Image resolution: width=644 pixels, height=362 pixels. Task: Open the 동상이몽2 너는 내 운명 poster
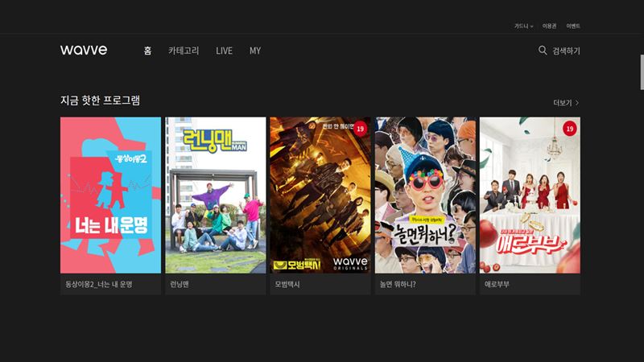click(x=110, y=195)
